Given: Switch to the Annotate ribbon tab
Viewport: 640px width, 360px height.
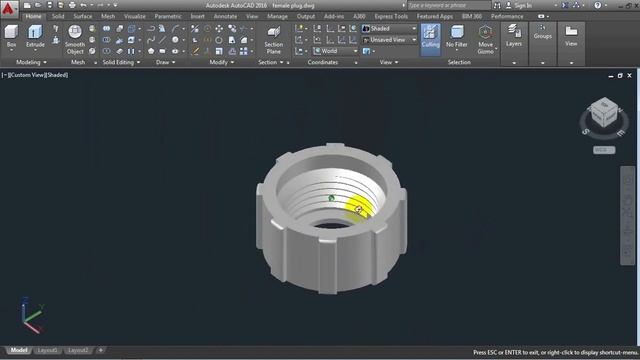Looking at the screenshot, I should pyautogui.click(x=225, y=16).
